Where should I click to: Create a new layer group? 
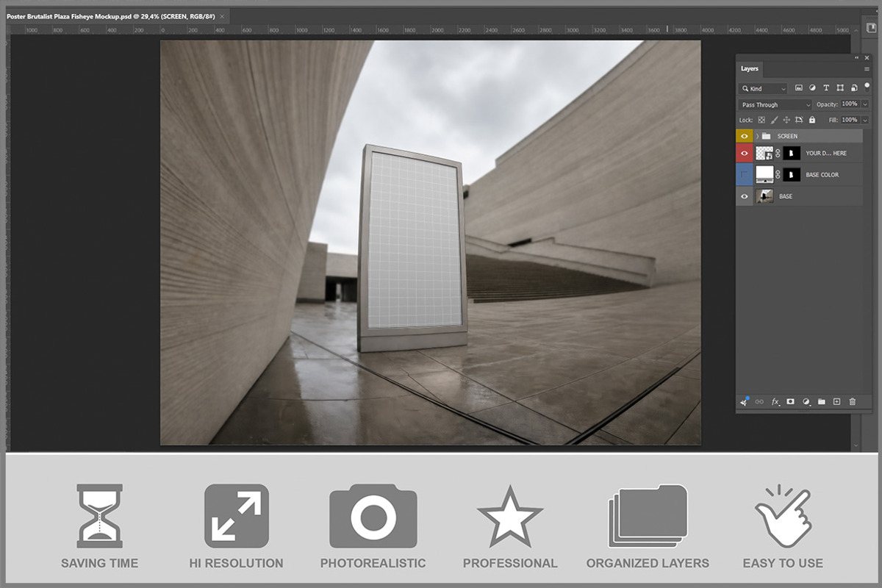(x=822, y=402)
